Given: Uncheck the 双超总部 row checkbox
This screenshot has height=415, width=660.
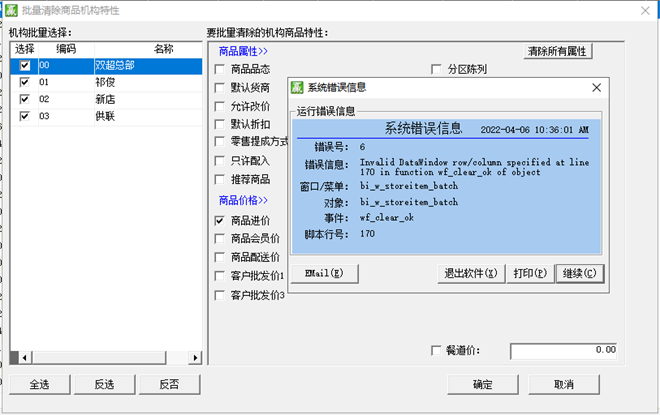Looking at the screenshot, I should [x=25, y=66].
